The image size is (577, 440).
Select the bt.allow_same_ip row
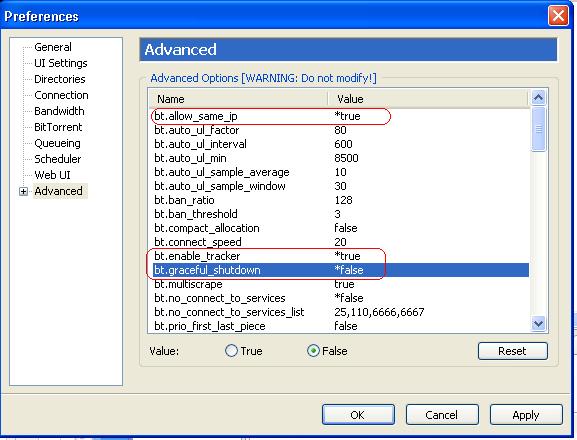click(341, 116)
